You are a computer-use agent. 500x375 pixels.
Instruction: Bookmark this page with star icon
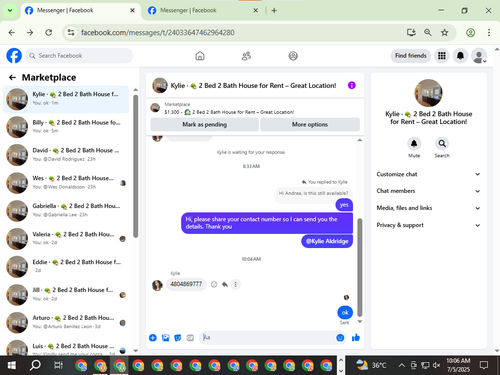click(x=445, y=33)
